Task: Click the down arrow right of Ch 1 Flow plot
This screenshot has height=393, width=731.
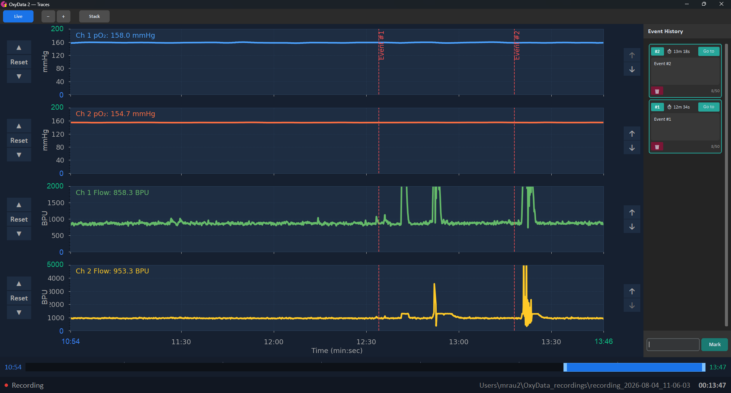Action: click(x=632, y=227)
